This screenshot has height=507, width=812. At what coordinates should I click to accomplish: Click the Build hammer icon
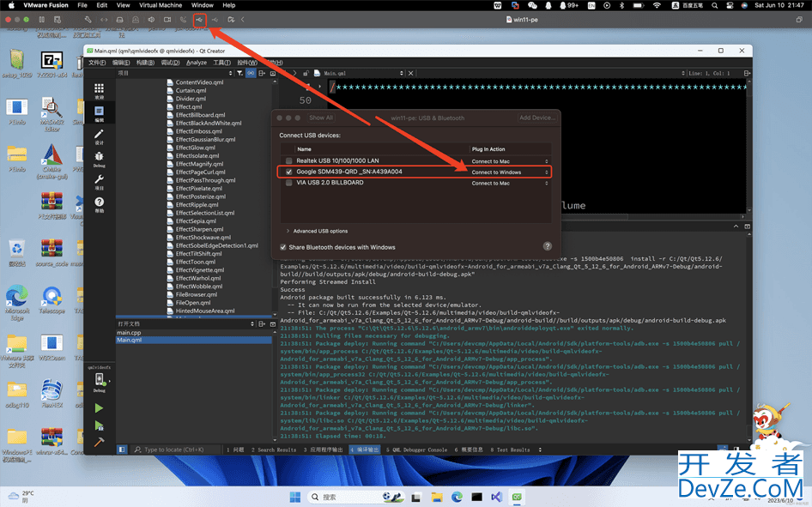99,443
